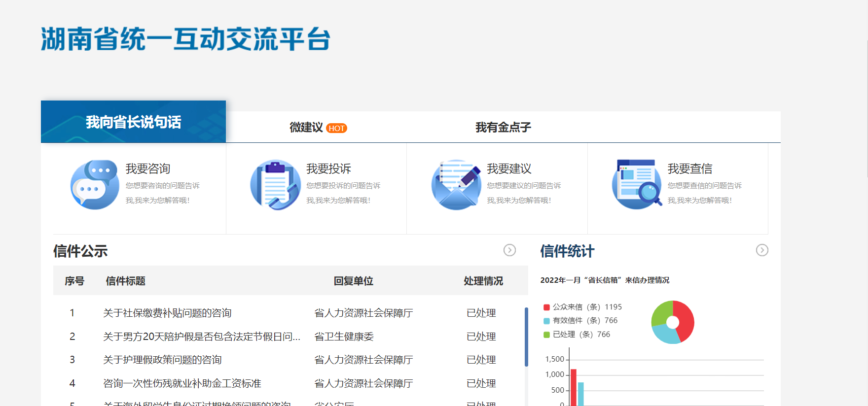Open the 我要建议 heading link
This screenshot has width=868, height=406.
pyautogui.click(x=509, y=169)
